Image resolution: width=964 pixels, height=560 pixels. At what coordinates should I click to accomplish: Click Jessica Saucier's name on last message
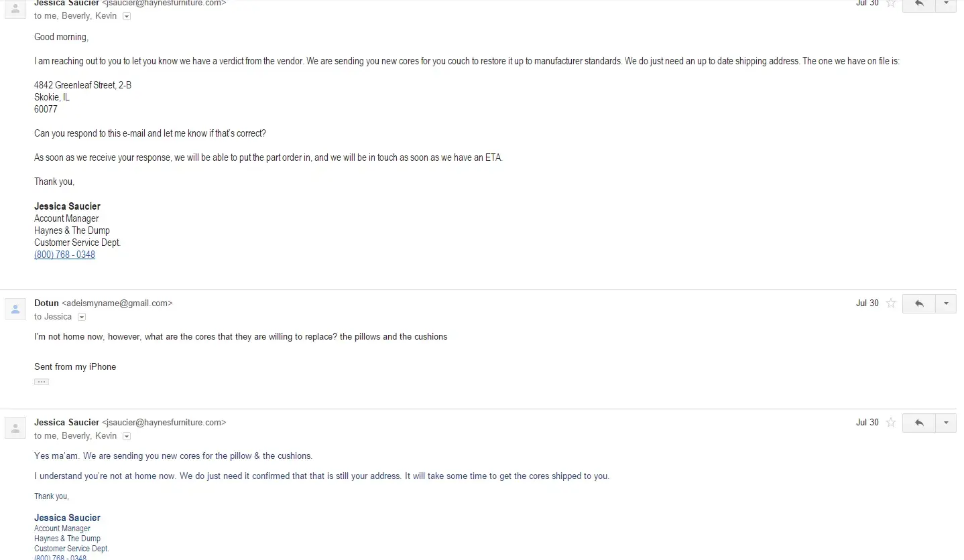(x=66, y=422)
